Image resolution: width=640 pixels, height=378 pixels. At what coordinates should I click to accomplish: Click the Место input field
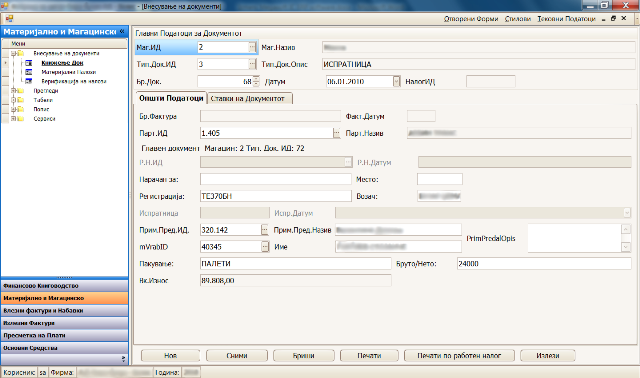[x=440, y=179]
